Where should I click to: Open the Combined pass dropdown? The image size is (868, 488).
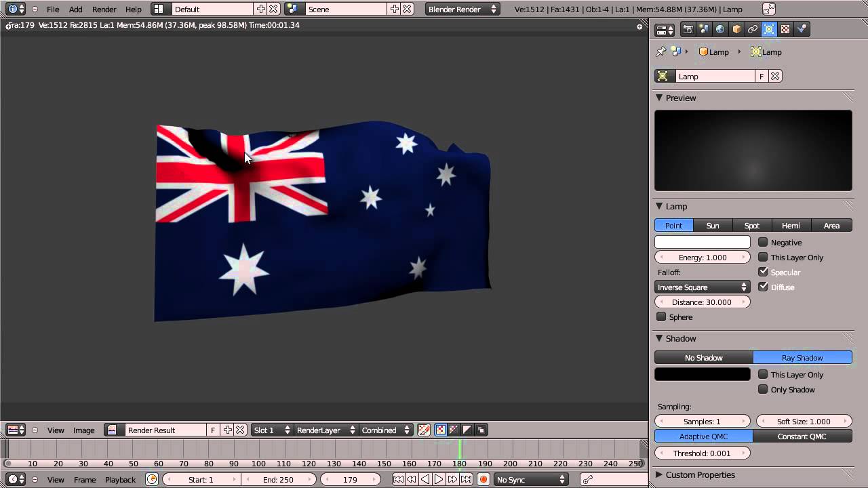pos(385,430)
